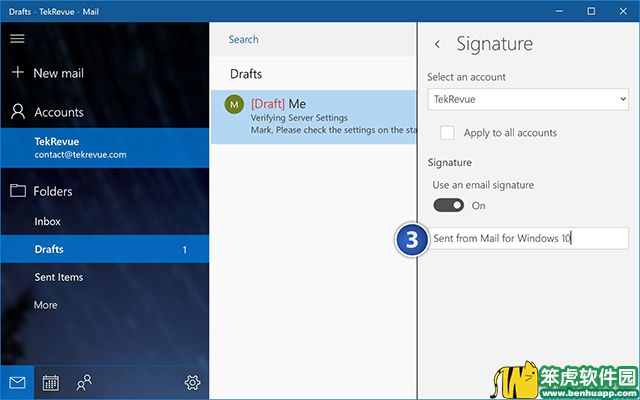The width and height of the screenshot is (640, 400).
Task: Check Apply to all accounts box
Action: coord(447,133)
